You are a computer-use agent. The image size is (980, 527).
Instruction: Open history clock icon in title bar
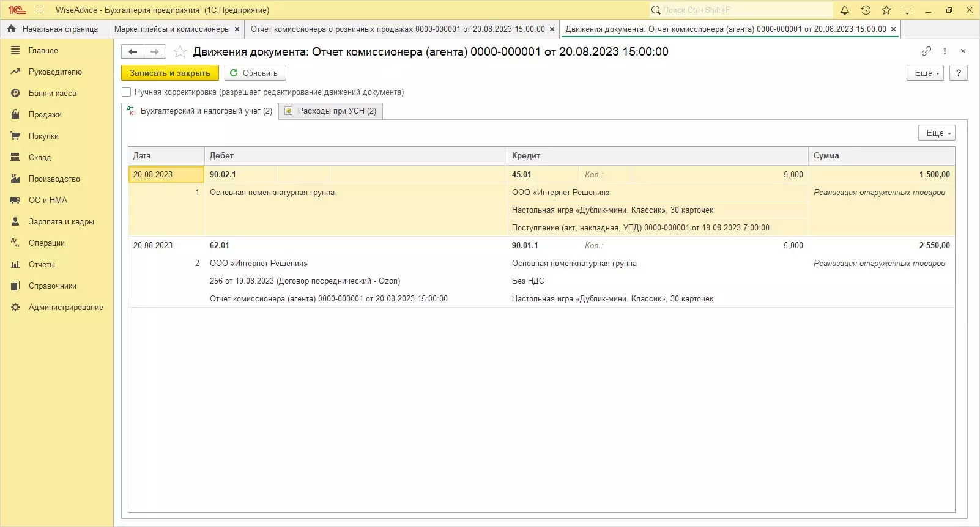866,10
